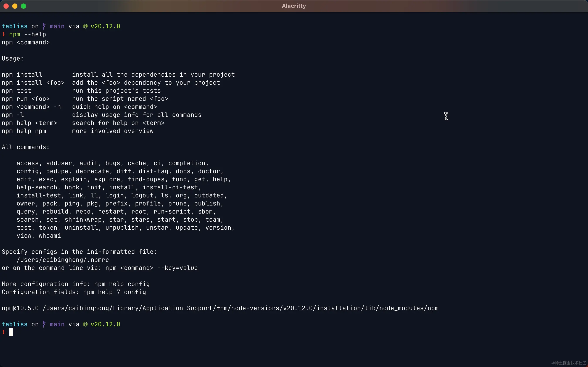Click the red close window button
The image size is (588, 367).
click(x=6, y=6)
